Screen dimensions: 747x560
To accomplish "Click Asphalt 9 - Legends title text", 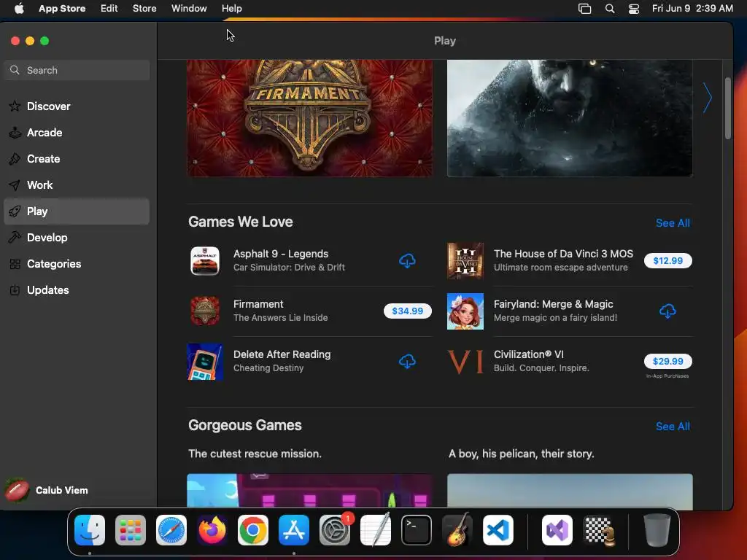I will (281, 254).
